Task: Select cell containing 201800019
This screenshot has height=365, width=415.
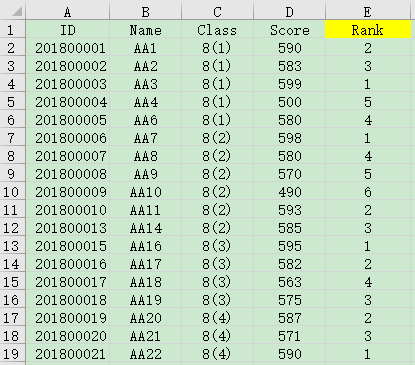Action: pyautogui.click(x=68, y=318)
